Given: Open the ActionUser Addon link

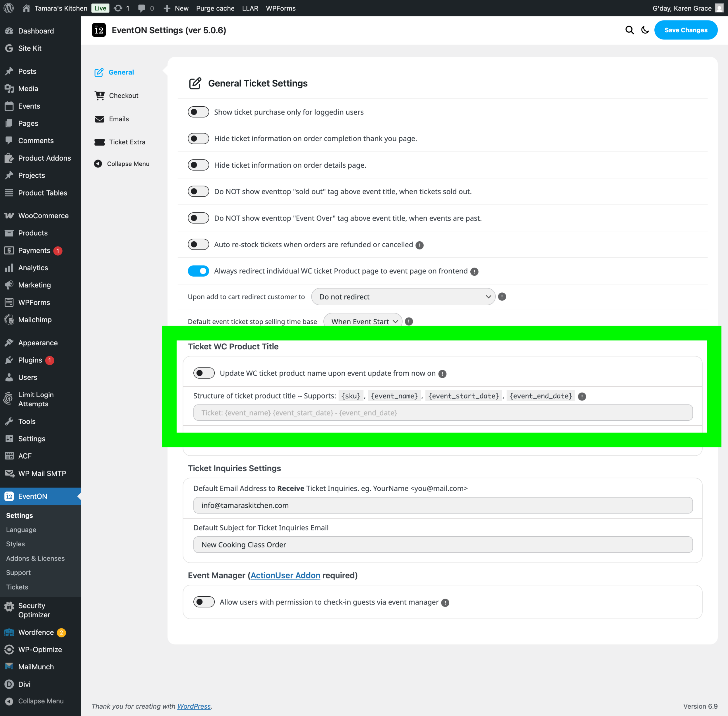Looking at the screenshot, I should 285,575.
